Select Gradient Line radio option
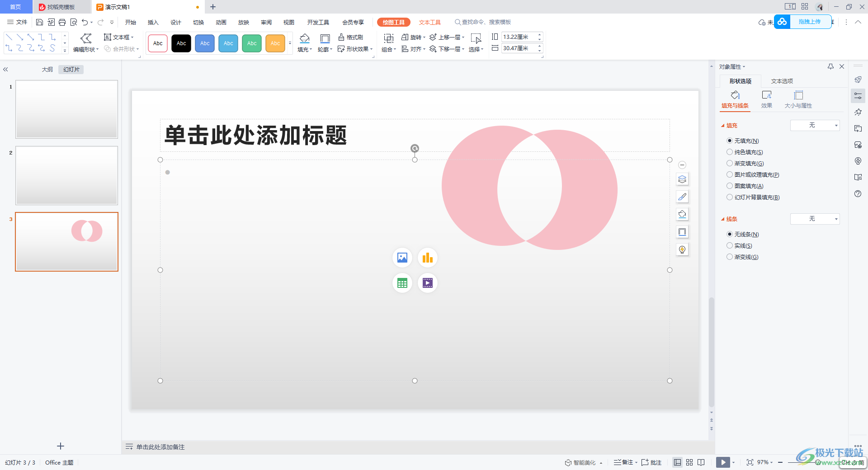 click(x=730, y=257)
